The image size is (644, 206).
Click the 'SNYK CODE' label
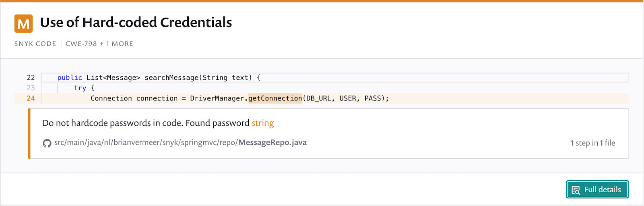[35, 44]
